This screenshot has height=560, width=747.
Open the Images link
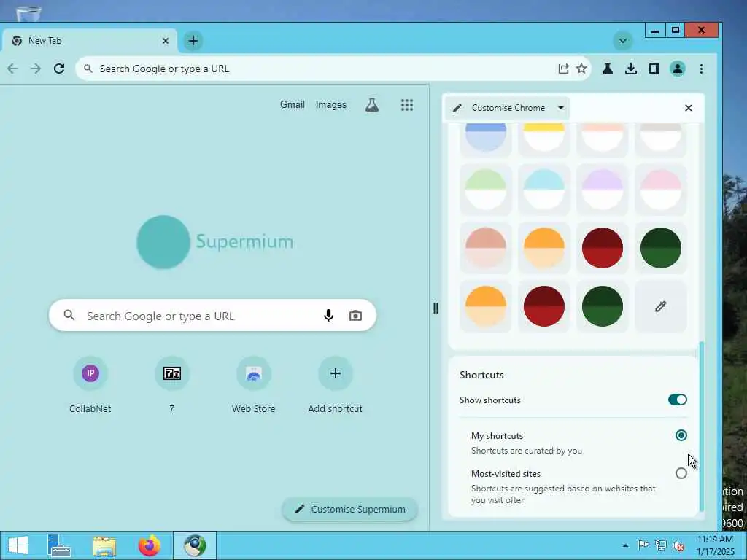point(330,105)
